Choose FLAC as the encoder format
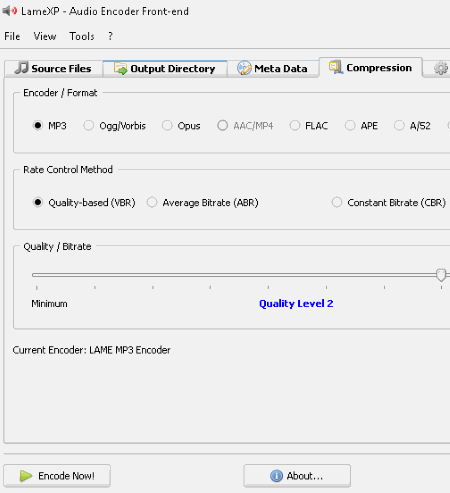Screen dimensions: 450x493 (x=295, y=126)
